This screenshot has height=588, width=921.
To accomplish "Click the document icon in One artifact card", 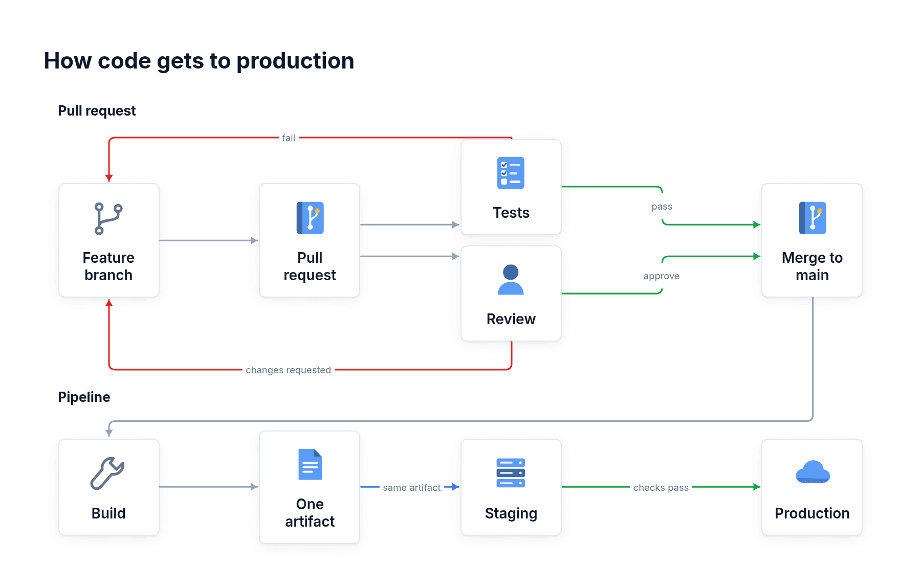I will pos(310,464).
